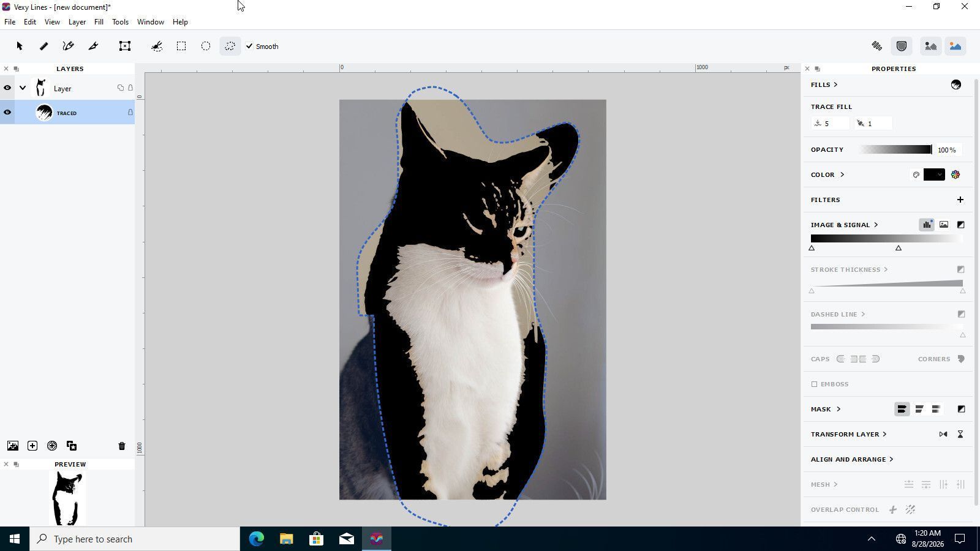Collapse the Layer group chevron
This screenshot has height=551, width=980.
point(23,88)
